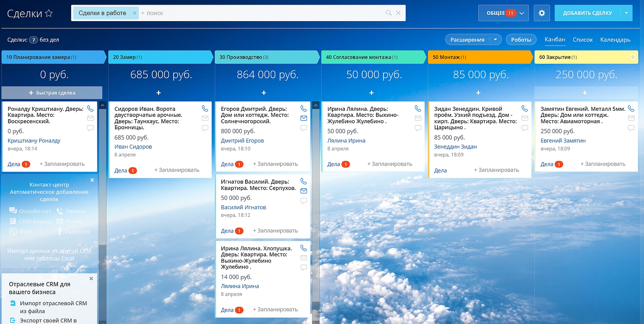Click Запланировать on the Замятин Евгений card
644x324 pixels.
point(603,164)
